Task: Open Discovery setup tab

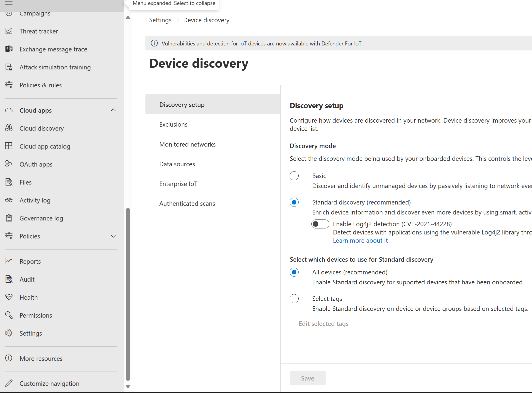Action: click(182, 104)
